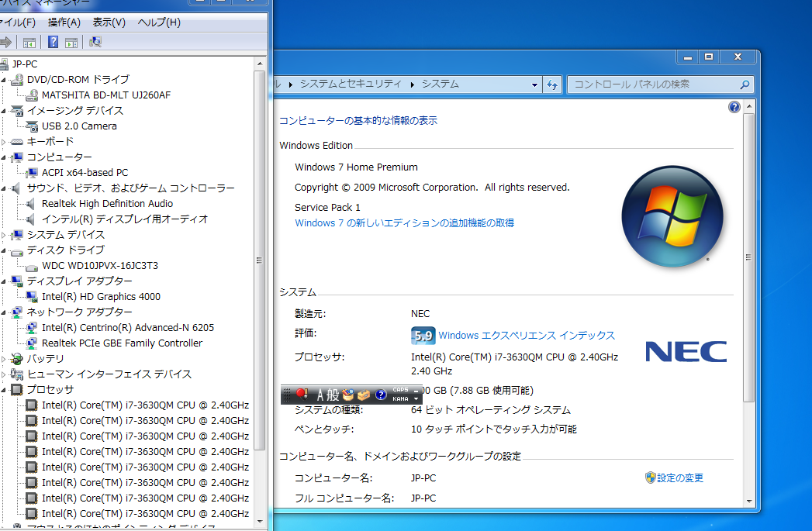Viewport: 812px width, 531px height.
Task: Click the Windows Experience Index 5.9 score badge
Action: click(x=423, y=336)
